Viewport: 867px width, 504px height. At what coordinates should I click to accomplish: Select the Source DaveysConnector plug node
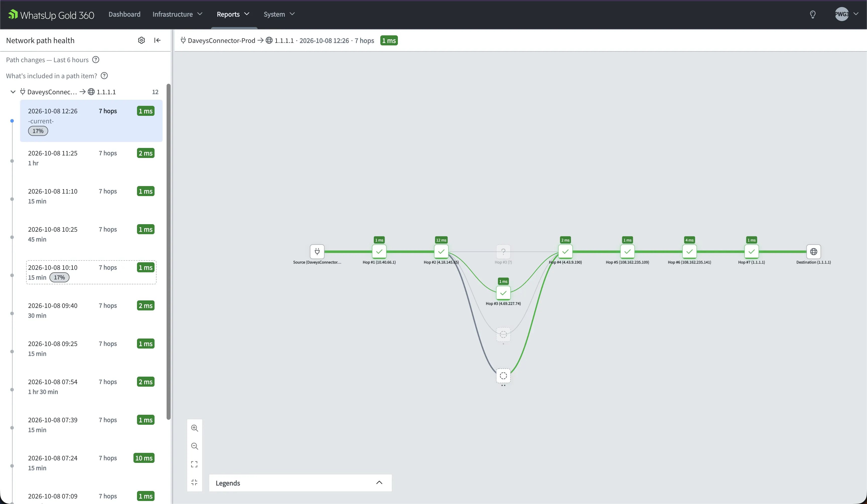[317, 251]
